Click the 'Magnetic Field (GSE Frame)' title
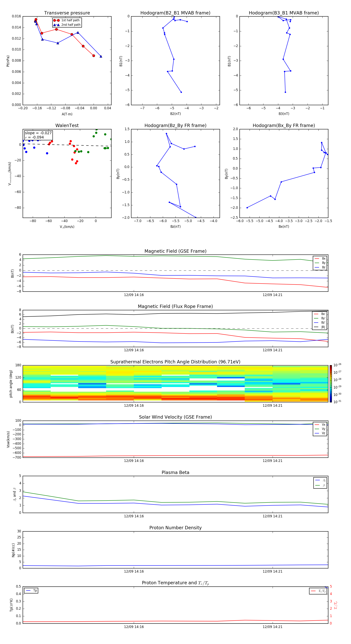This screenshot has height=644, width=351. click(175, 251)
